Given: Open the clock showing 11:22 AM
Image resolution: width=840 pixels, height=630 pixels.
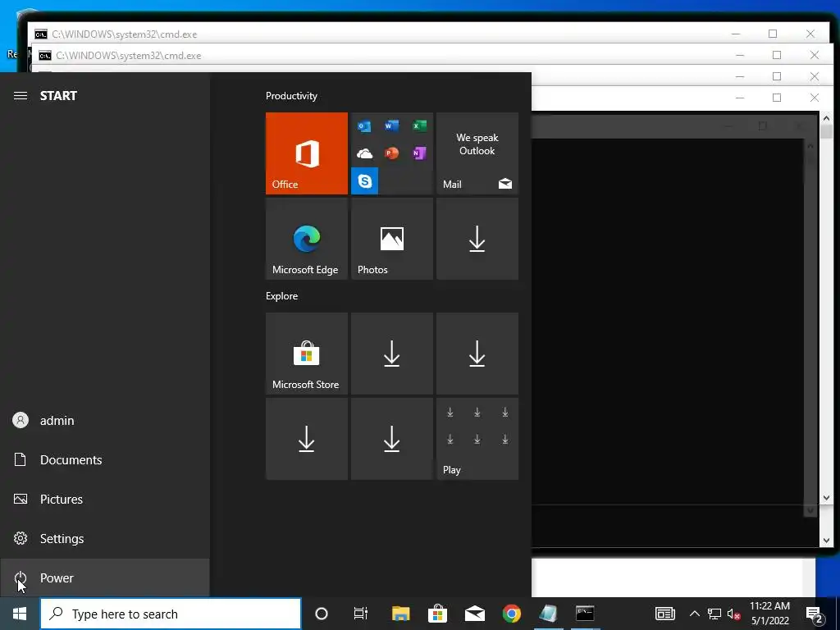Looking at the screenshot, I should pyautogui.click(x=769, y=614).
